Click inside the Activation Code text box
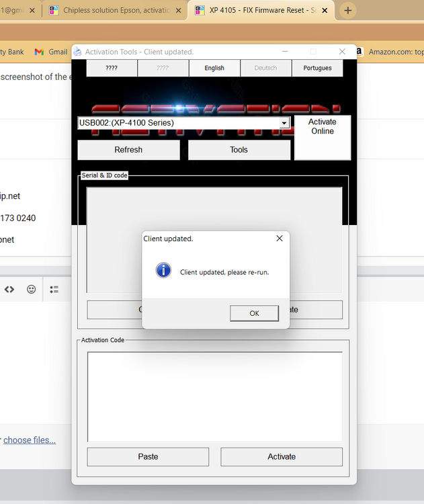The height and width of the screenshot is (504, 424). click(215, 396)
